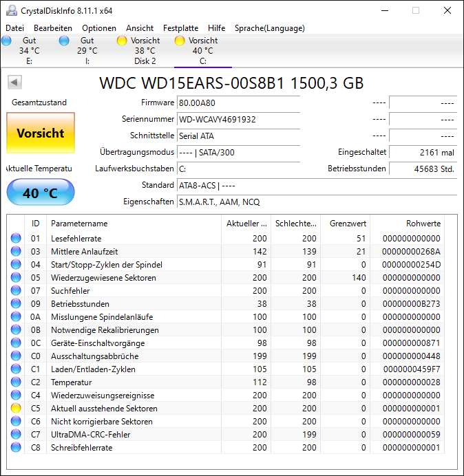This screenshot has width=464, height=476.
Task: Click the status icon for Suchfehler
Action: click(x=16, y=290)
